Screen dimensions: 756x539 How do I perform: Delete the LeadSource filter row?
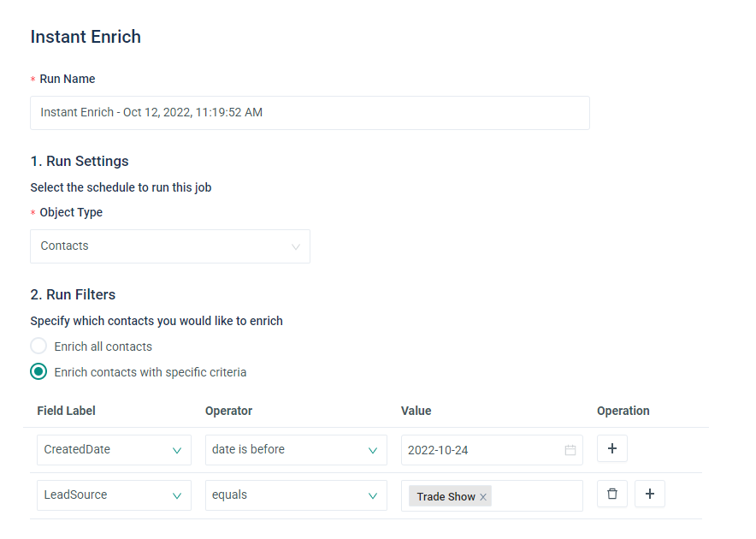(612, 494)
